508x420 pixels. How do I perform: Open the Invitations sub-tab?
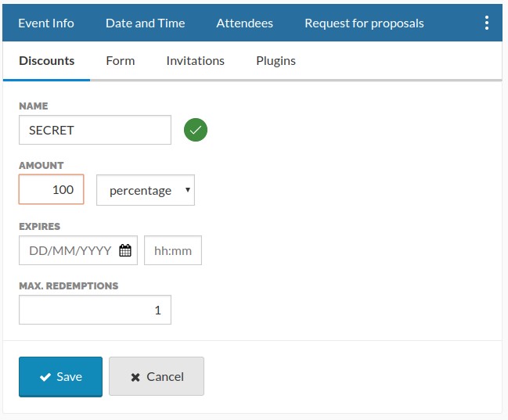[196, 61]
